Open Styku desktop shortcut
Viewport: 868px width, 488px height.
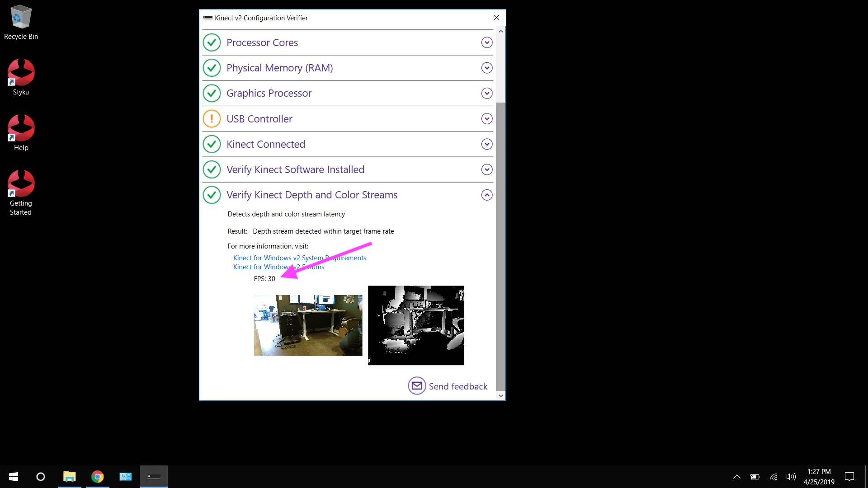(x=21, y=77)
